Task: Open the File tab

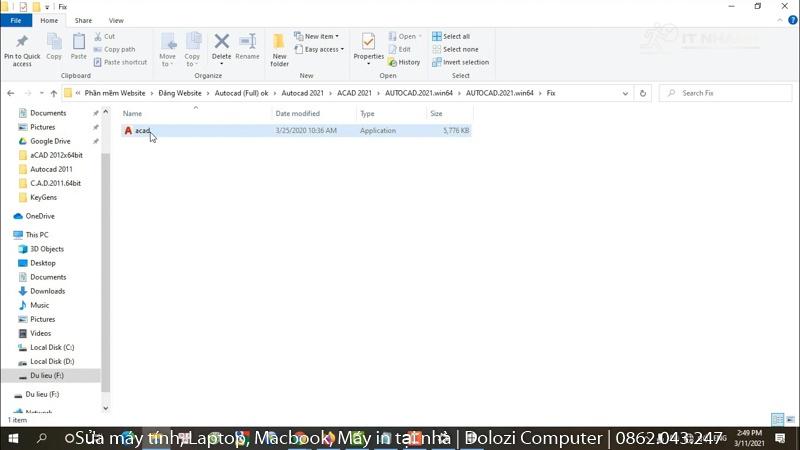Action: (x=16, y=20)
